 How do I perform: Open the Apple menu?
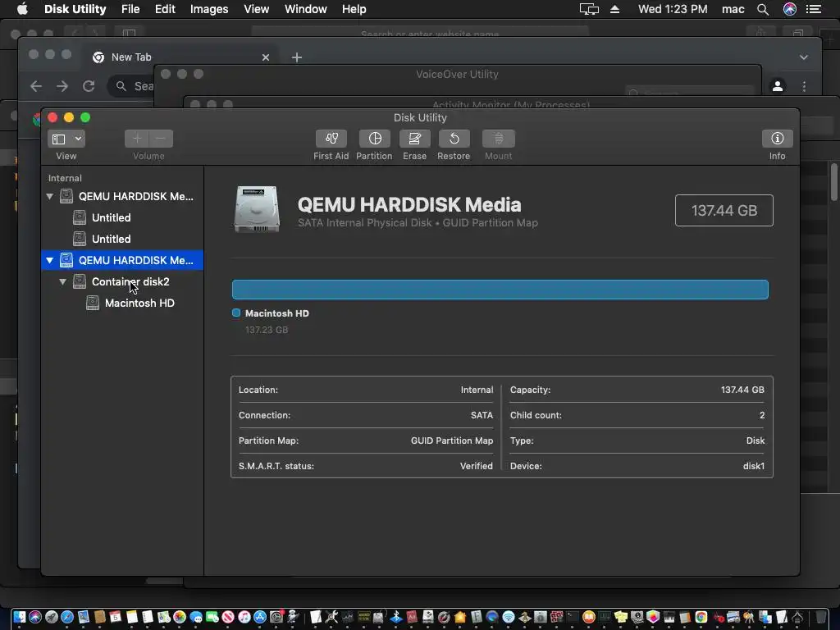pyautogui.click(x=22, y=9)
